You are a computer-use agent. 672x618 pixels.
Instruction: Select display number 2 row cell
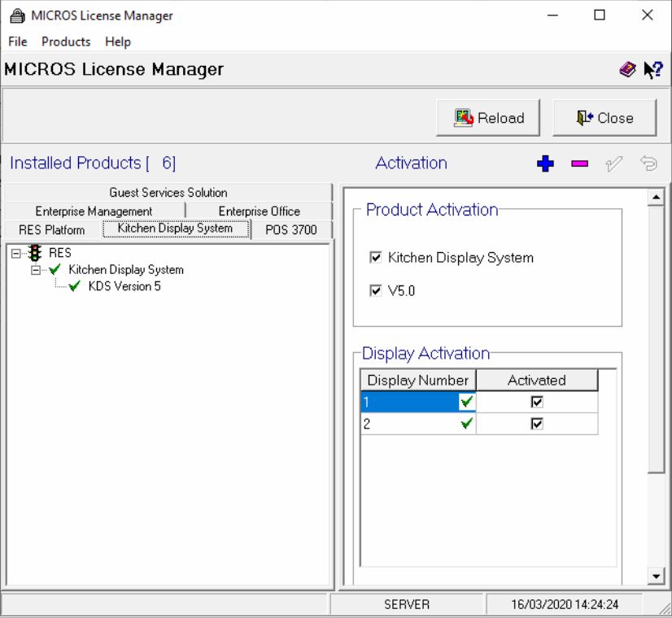coord(418,424)
